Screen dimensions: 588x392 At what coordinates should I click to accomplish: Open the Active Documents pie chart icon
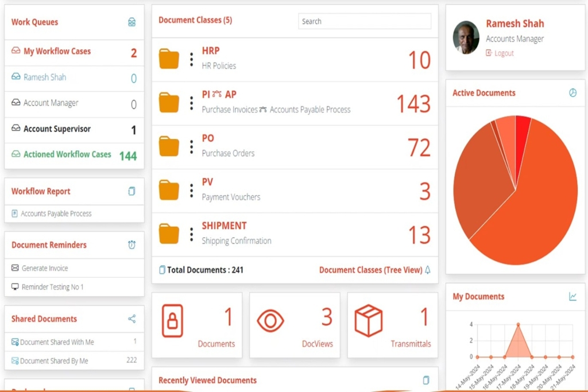(x=572, y=92)
